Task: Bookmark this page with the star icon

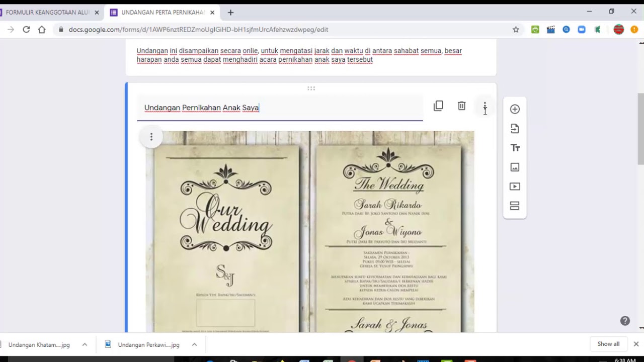Action: click(x=516, y=30)
